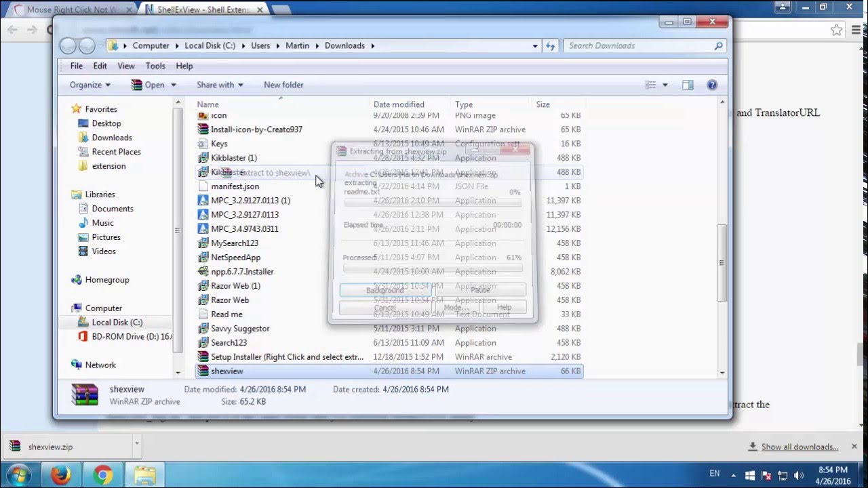
Task: Click the File Explorer taskbar icon
Action: 145,475
